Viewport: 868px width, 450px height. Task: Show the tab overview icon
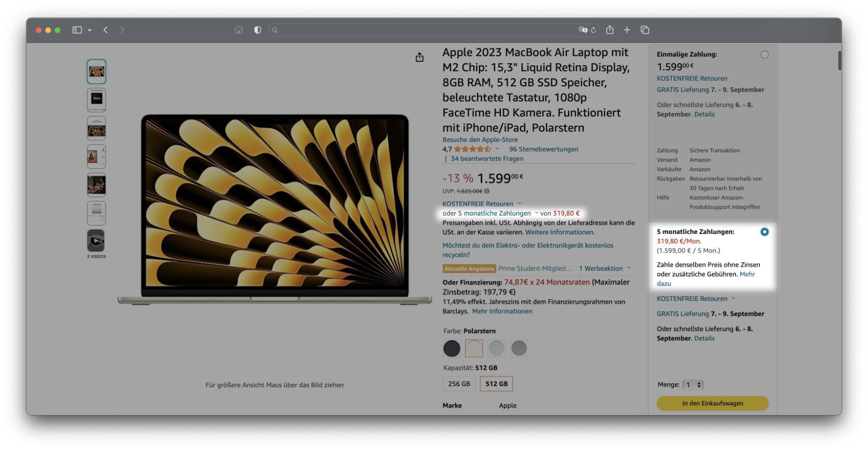click(x=645, y=30)
